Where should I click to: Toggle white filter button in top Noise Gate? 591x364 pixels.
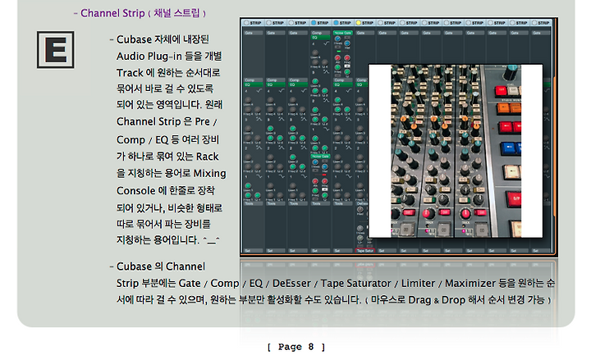(347, 66)
